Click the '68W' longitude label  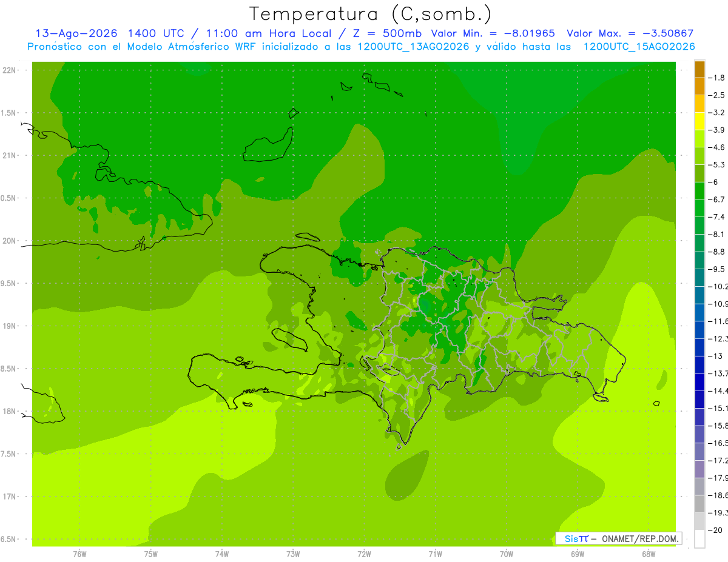coord(649,554)
